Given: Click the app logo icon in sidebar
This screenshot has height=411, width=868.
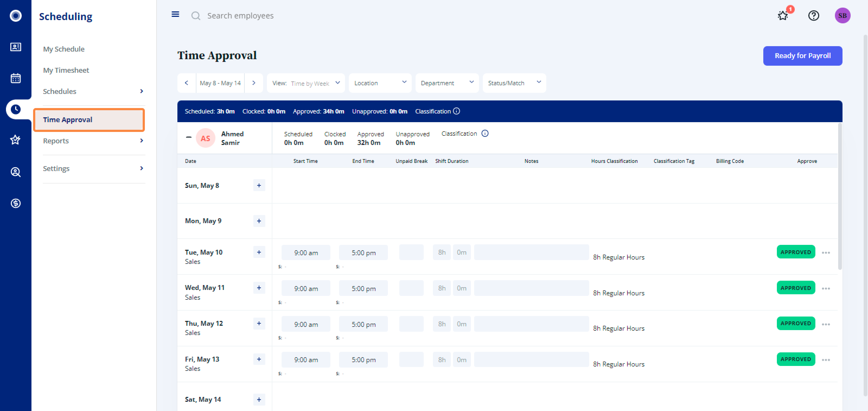Looking at the screenshot, I should [x=15, y=15].
